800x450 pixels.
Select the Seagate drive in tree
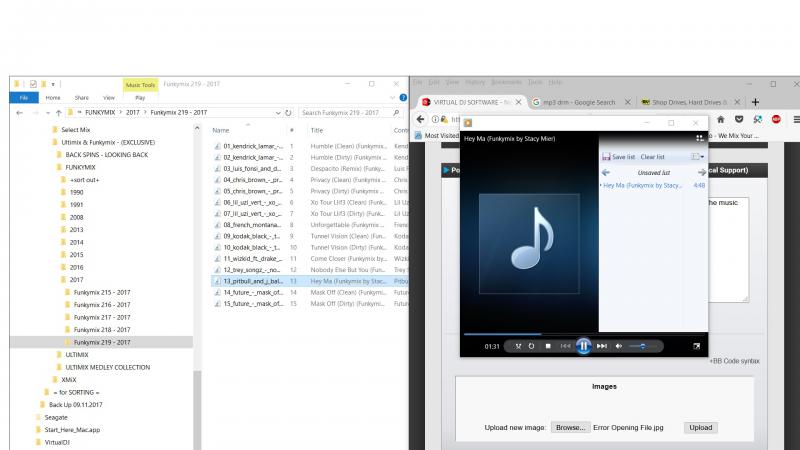pos(56,417)
